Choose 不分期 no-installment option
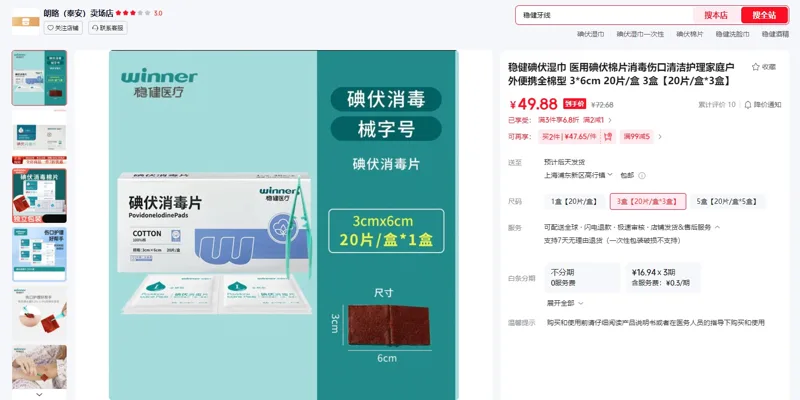 point(582,278)
